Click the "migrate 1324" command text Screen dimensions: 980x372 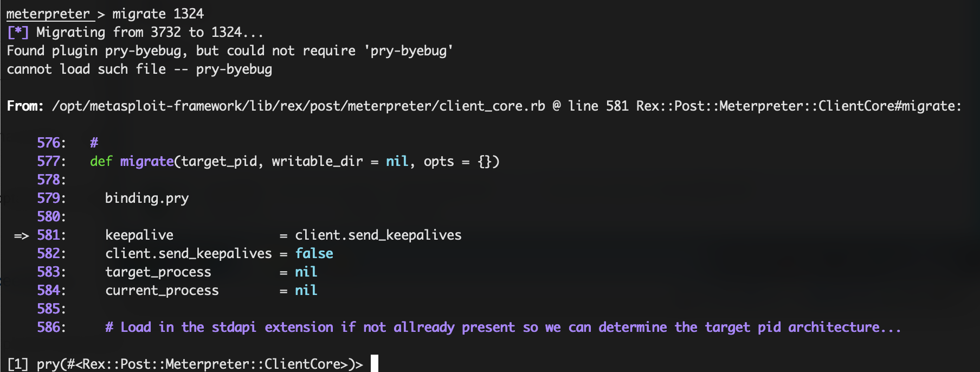click(158, 14)
